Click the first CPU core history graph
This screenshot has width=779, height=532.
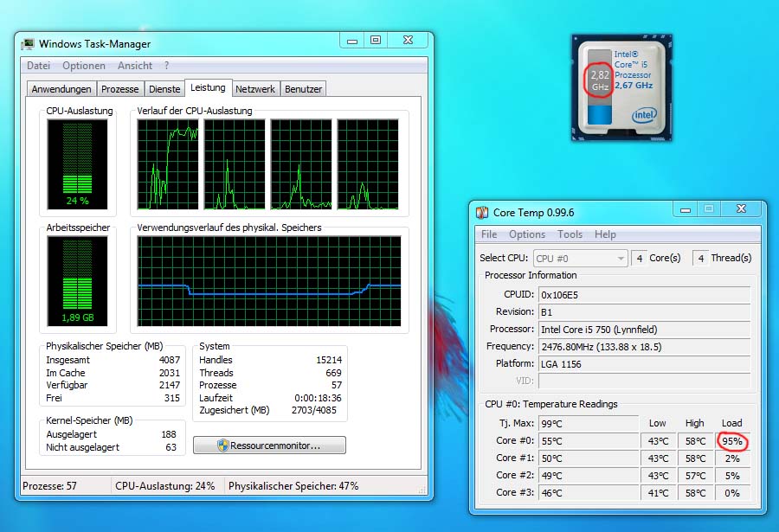pos(168,164)
